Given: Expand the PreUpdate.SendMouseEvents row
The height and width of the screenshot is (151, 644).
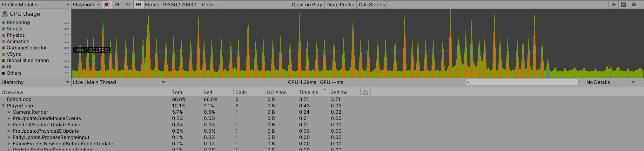Looking at the screenshot, I should [x=9, y=118].
